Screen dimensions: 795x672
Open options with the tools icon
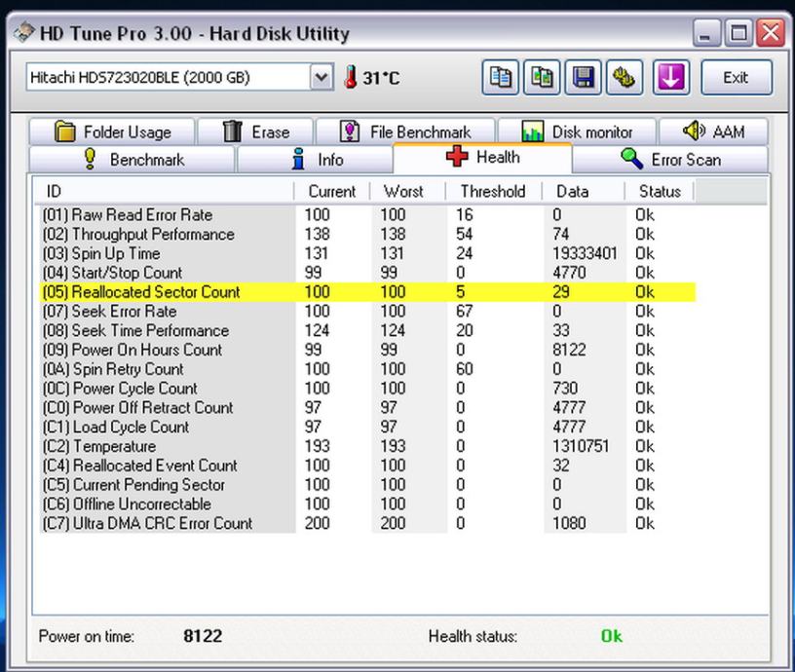pos(625,78)
